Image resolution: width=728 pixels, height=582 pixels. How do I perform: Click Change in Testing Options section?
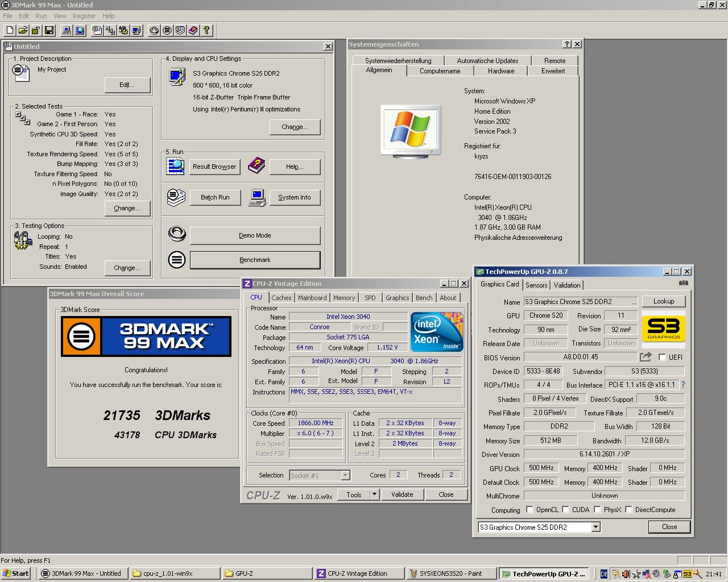127,268
